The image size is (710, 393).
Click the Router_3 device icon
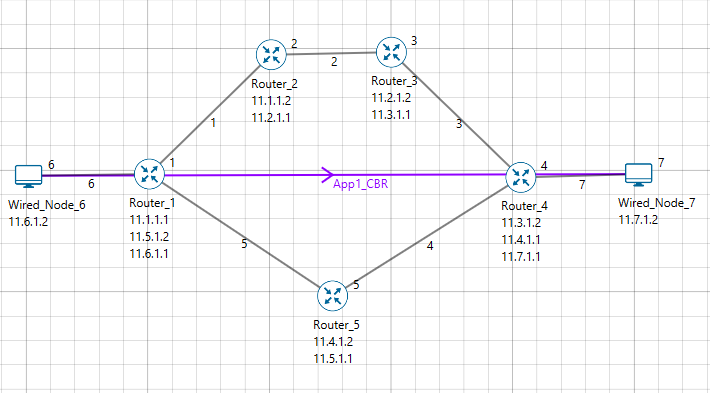(392, 52)
